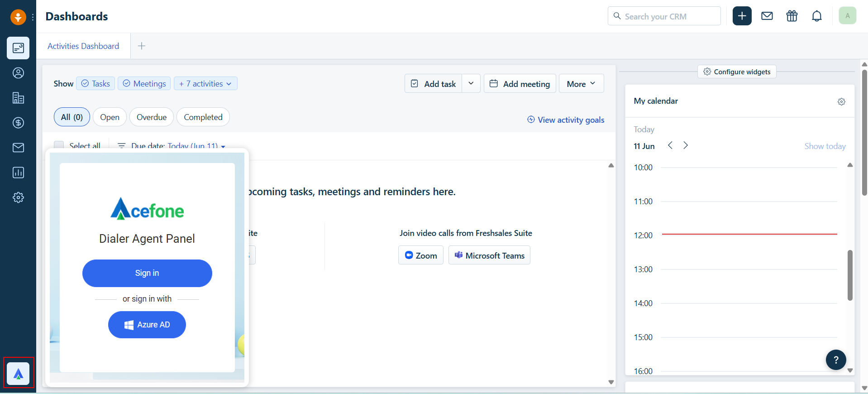Click the Add meeting button
This screenshot has width=868, height=394.
tap(520, 83)
